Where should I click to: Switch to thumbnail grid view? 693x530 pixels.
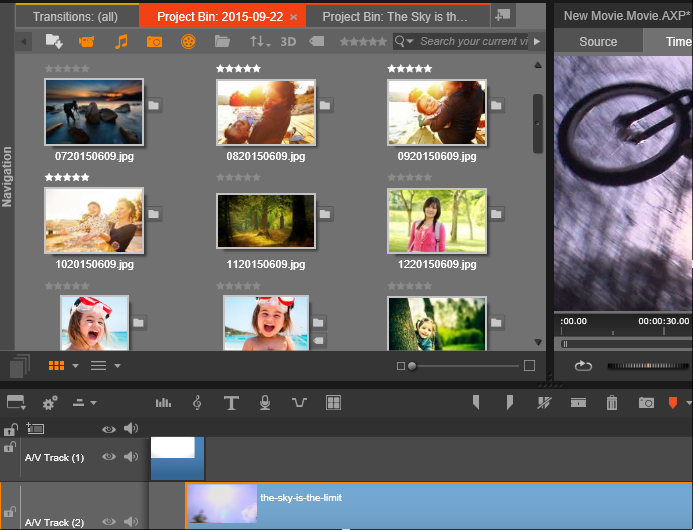(57, 366)
